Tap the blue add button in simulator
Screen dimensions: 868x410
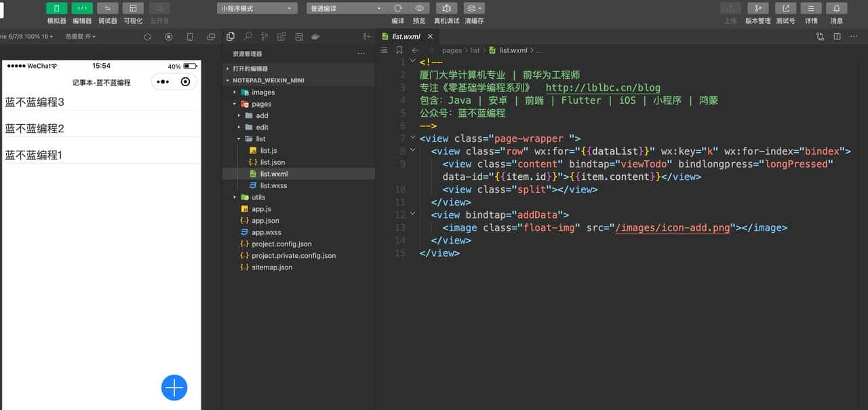pyautogui.click(x=174, y=388)
